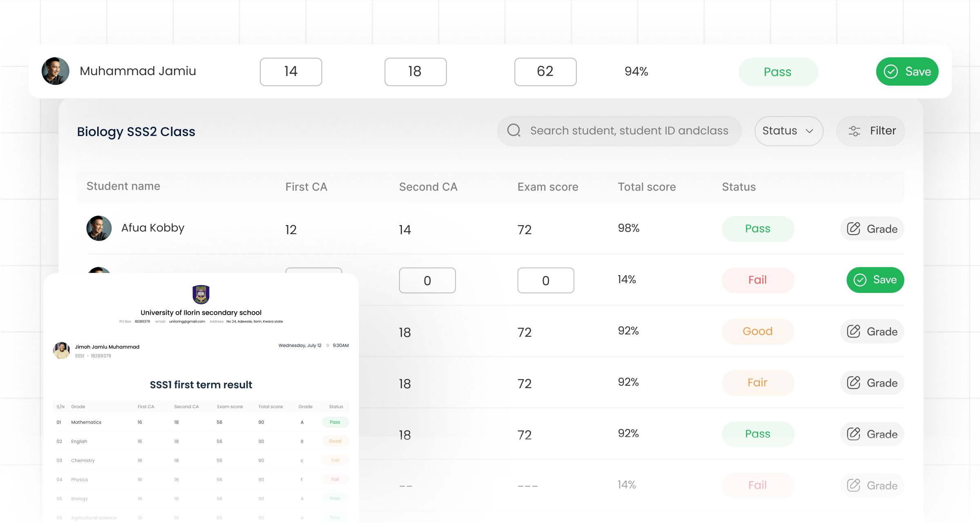The height and width of the screenshot is (523, 980).
Task: Click the search magnifier icon
Action: [513, 130]
